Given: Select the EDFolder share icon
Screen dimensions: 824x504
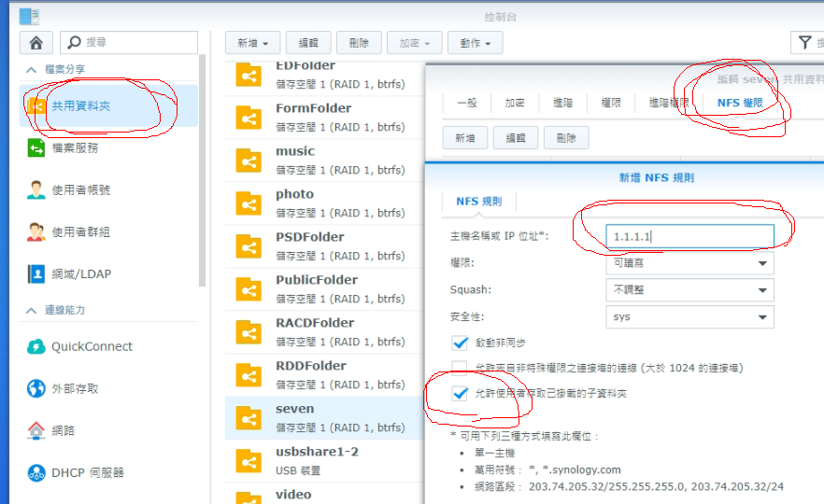Looking at the screenshot, I should [249, 75].
